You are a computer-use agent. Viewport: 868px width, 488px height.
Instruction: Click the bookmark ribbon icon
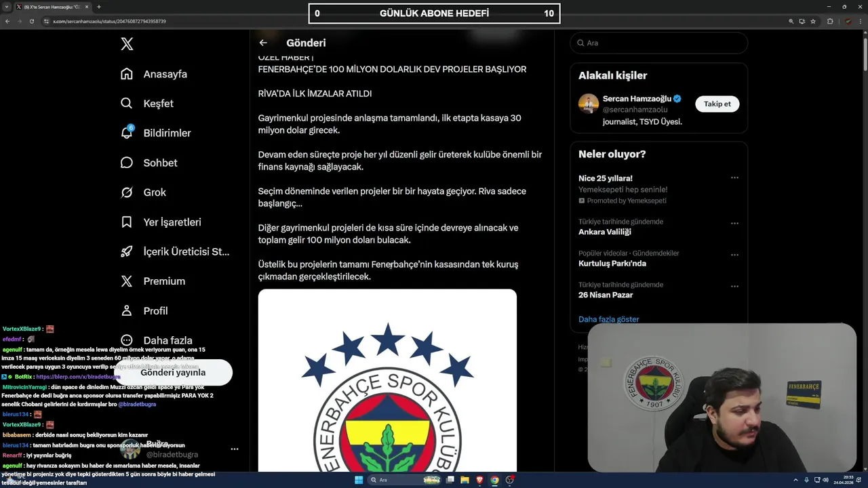[127, 222]
